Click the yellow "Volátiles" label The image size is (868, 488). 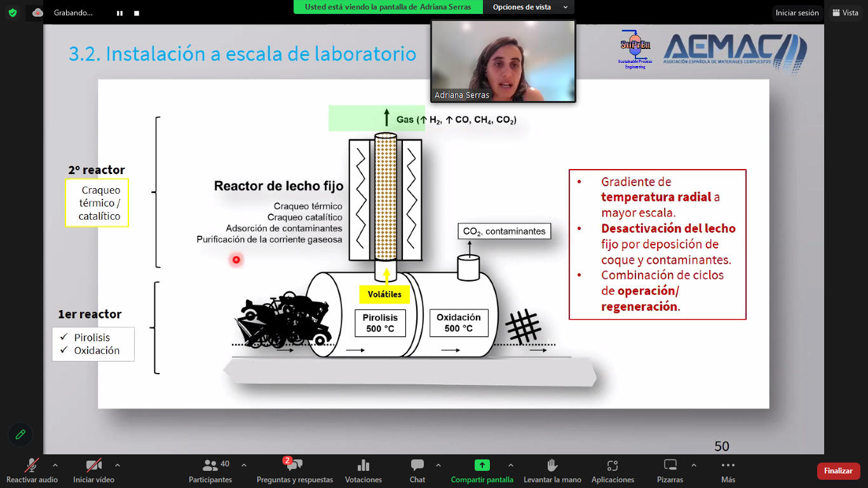(x=384, y=294)
